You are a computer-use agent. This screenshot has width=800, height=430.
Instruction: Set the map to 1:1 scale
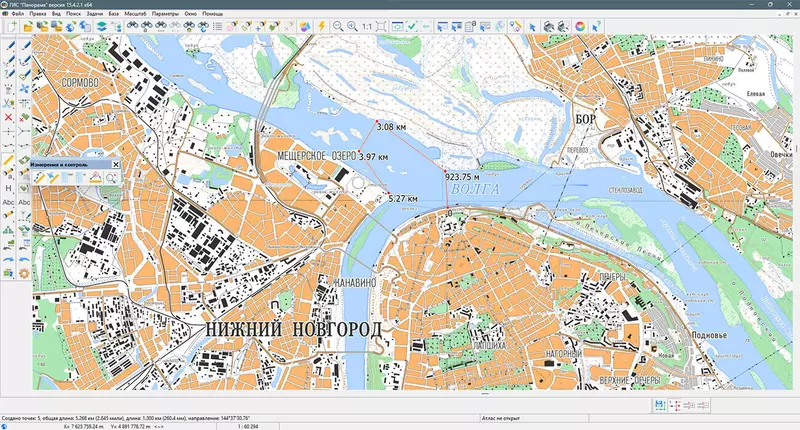point(367,25)
